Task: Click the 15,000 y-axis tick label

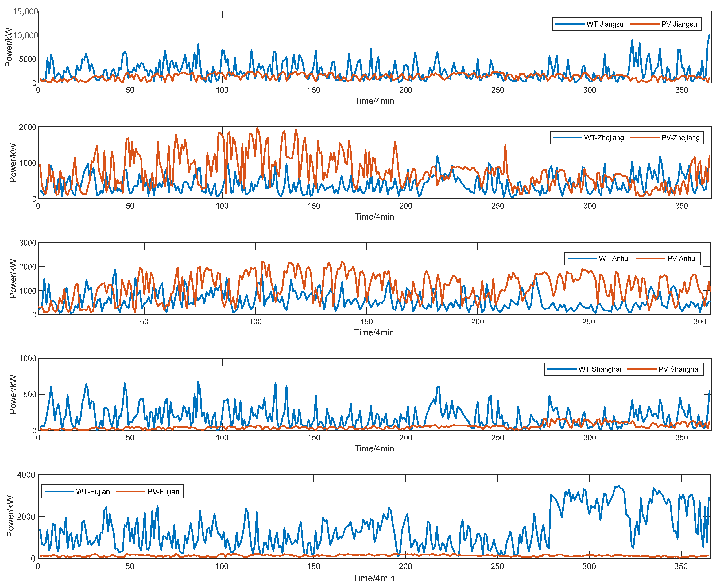Action: (x=25, y=12)
